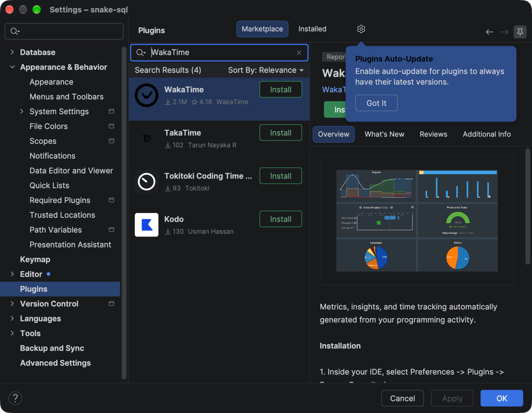Select the Kodo plugin logo
This screenshot has width=532, height=413.
pyautogui.click(x=146, y=225)
